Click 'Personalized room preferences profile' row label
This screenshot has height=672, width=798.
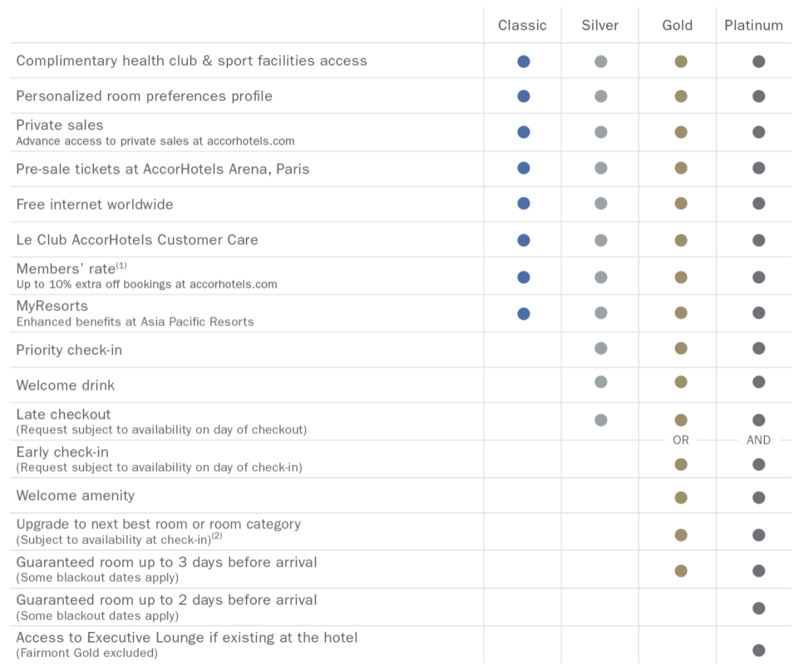point(144,96)
